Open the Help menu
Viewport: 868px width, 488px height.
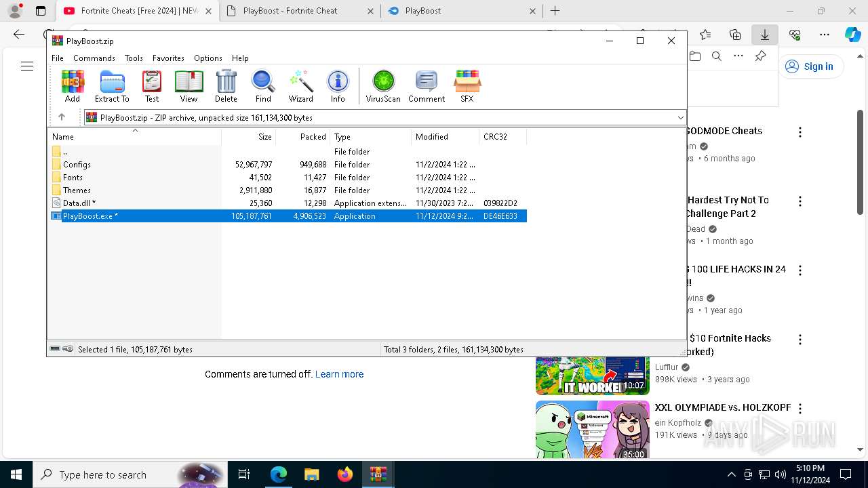(240, 58)
